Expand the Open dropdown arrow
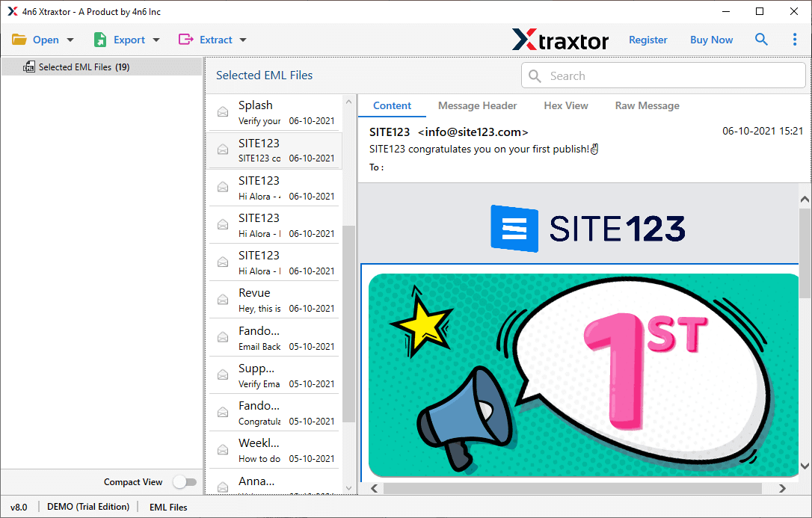812x518 pixels. click(70, 40)
